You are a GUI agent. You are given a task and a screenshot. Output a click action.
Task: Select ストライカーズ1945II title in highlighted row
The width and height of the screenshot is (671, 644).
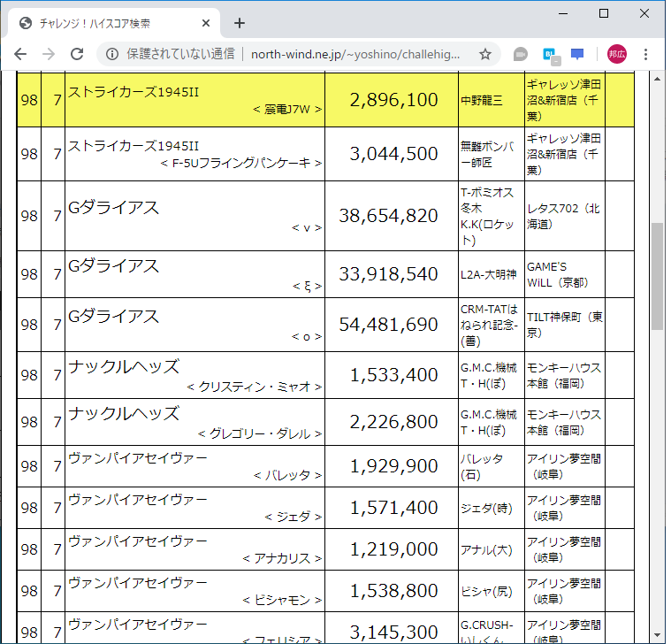[133, 92]
